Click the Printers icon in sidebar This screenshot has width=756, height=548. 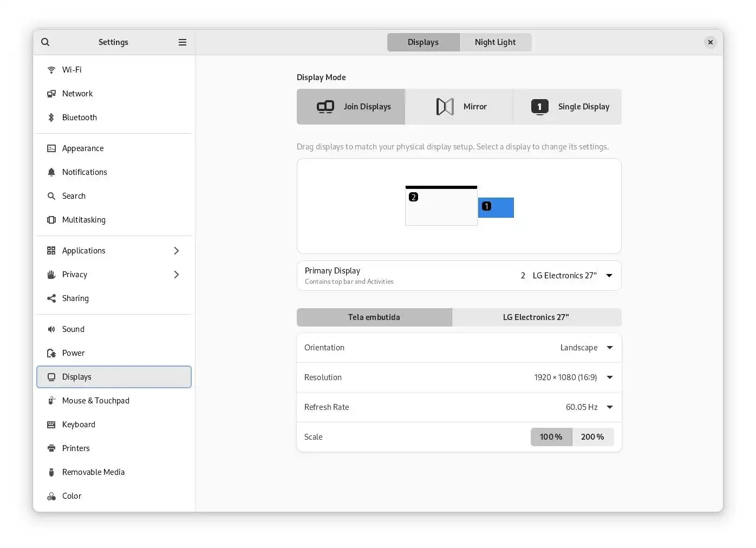(51, 448)
